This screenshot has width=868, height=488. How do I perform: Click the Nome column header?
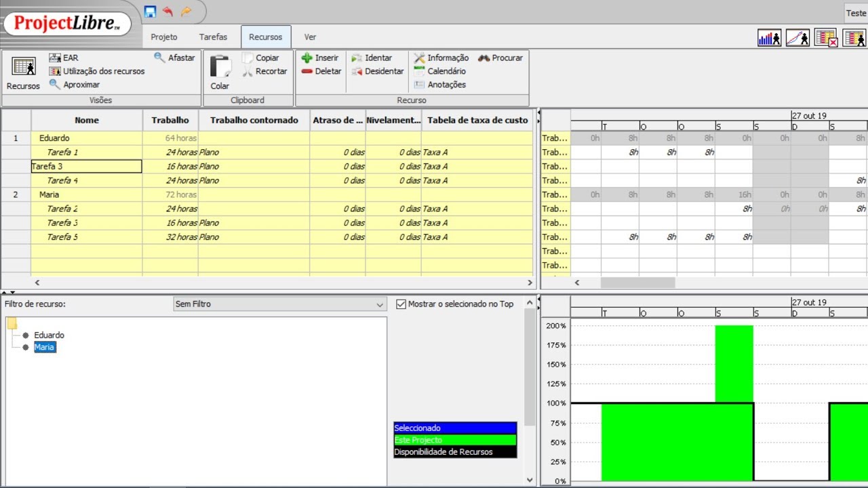click(87, 120)
